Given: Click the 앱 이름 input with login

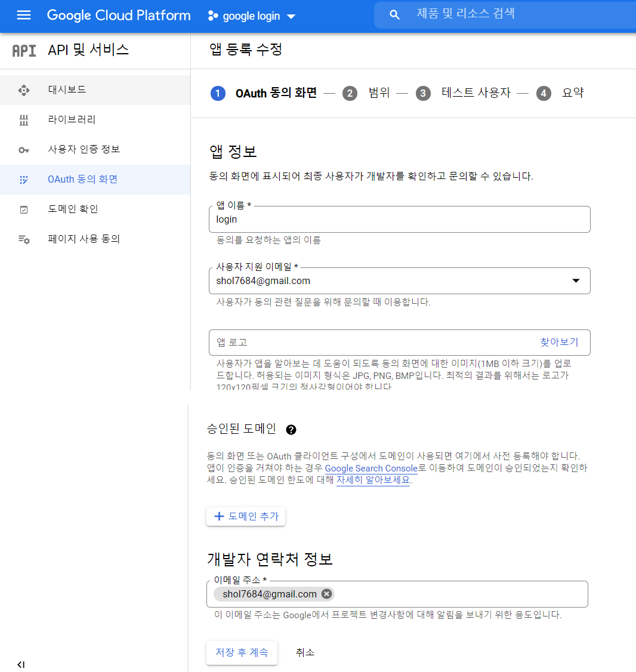Looking at the screenshot, I should (x=399, y=220).
